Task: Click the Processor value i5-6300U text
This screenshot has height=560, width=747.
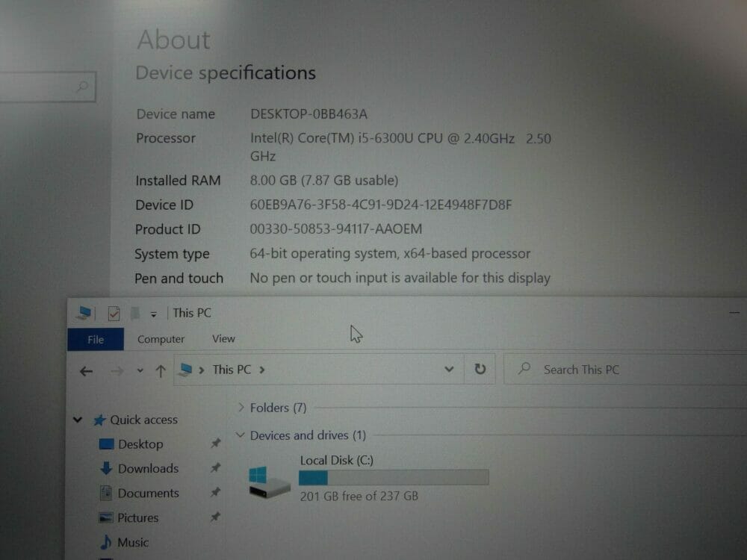Action: point(400,147)
